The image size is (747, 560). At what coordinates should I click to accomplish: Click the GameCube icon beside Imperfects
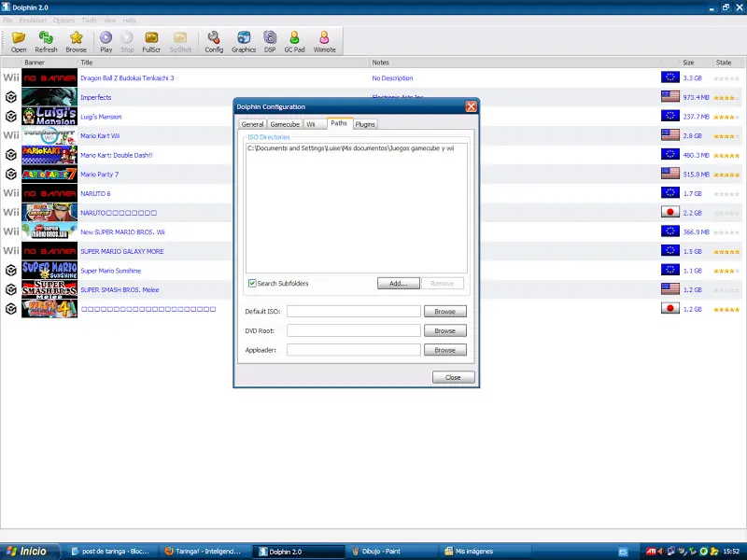[x=11, y=97]
